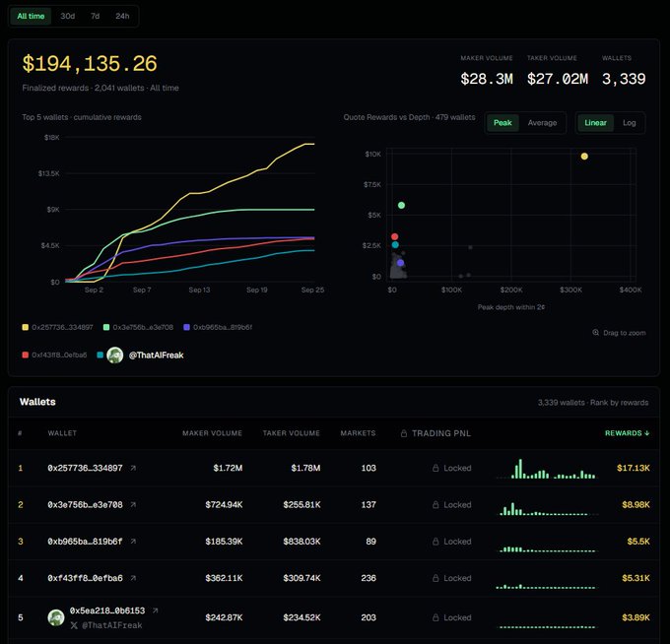Click the red dot in scatter plot
Viewport: 670px width, 644px height.
click(394, 236)
